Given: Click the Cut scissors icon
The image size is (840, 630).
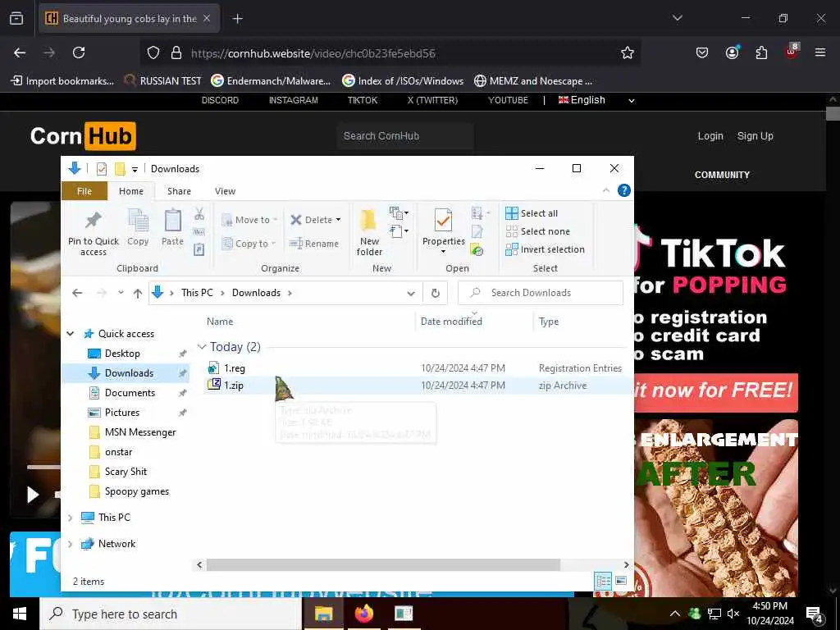Looking at the screenshot, I should point(199,214).
